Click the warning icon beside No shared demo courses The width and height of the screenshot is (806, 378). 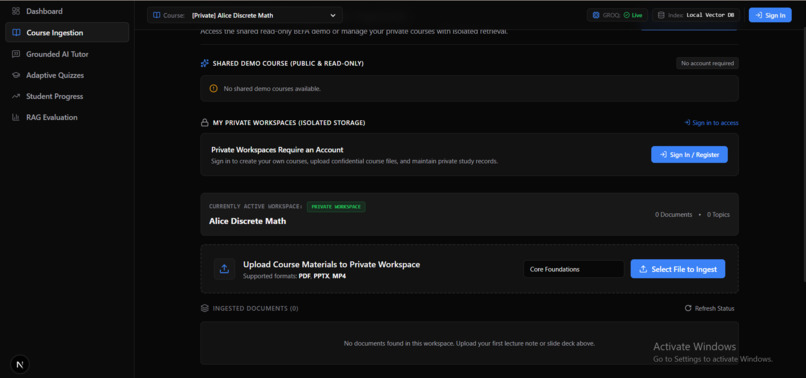[x=213, y=88]
